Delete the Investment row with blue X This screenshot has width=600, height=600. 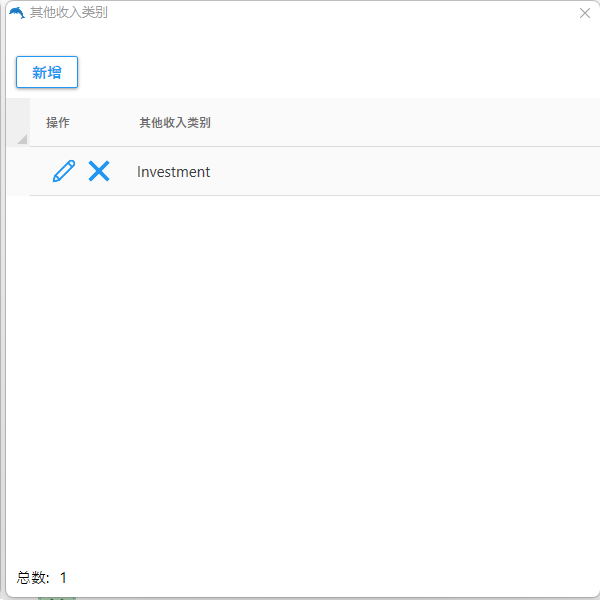point(99,171)
